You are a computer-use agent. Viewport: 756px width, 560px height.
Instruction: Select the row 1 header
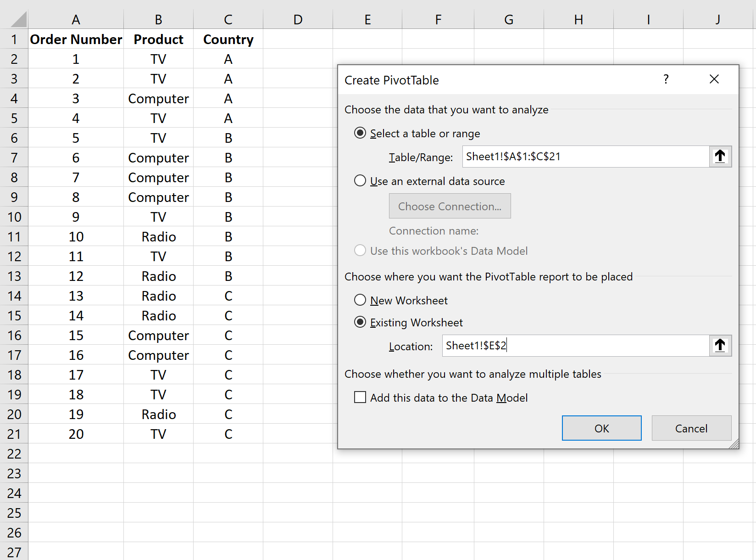pos(14,39)
